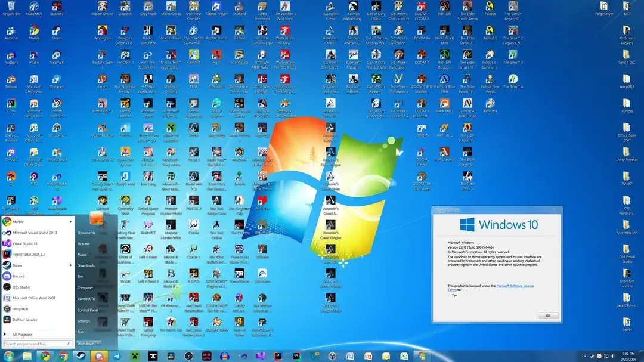Launch Unity Hub from Start menu

coord(38,309)
